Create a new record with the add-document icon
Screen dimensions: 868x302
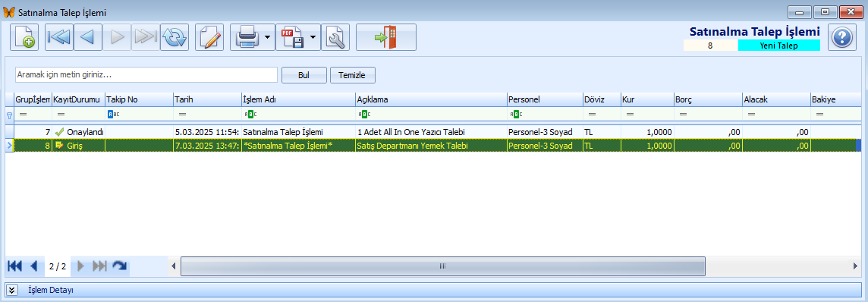[x=24, y=38]
